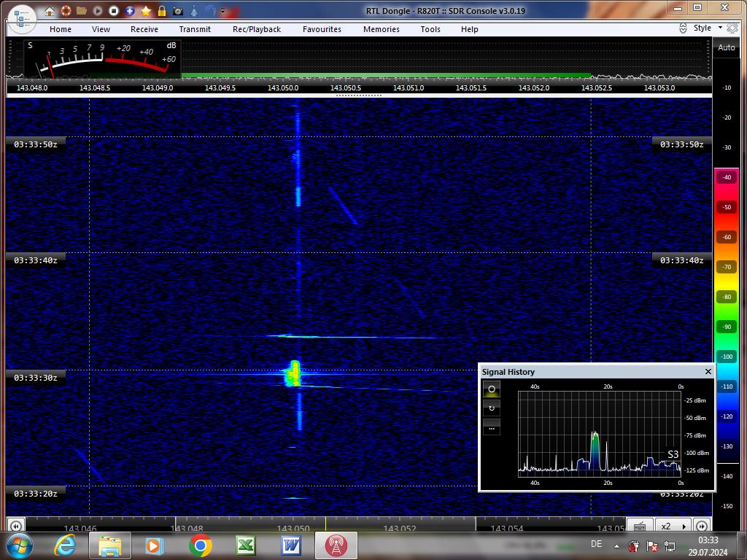747x560 pixels.
Task: Click the spectrum/waterfall splitter grip
Action: coord(359,96)
